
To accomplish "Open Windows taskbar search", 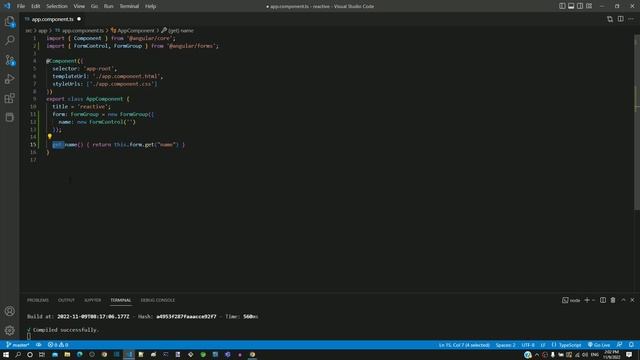I will 18,355.
